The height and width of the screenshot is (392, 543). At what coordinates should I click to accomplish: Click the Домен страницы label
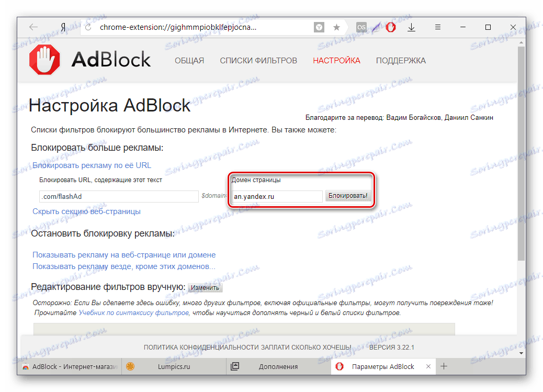[256, 180]
